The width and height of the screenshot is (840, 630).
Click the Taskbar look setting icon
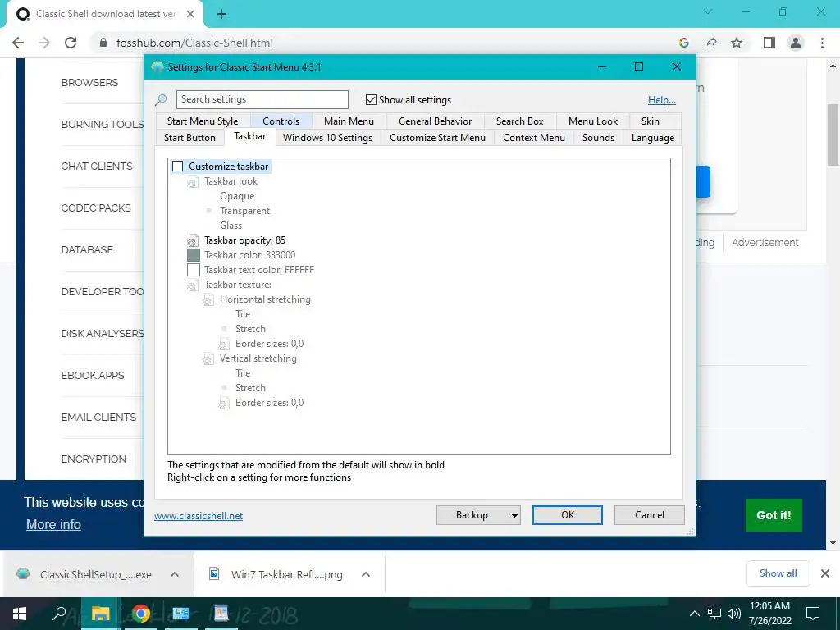click(x=193, y=182)
